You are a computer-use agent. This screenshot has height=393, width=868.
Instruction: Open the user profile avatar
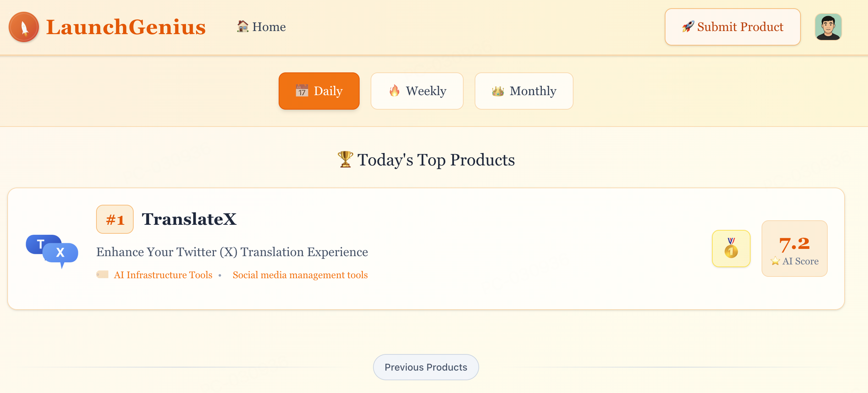(x=828, y=27)
